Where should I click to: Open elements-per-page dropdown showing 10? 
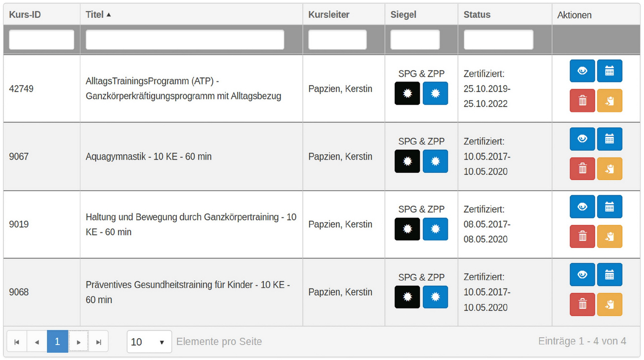(x=149, y=342)
